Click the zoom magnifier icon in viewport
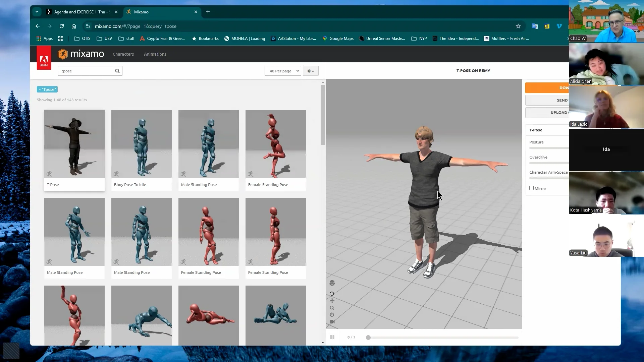Screen dimensions: 644x362 (x=332, y=308)
